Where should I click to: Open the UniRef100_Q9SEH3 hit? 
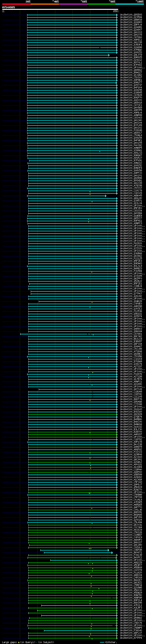point(131,15)
